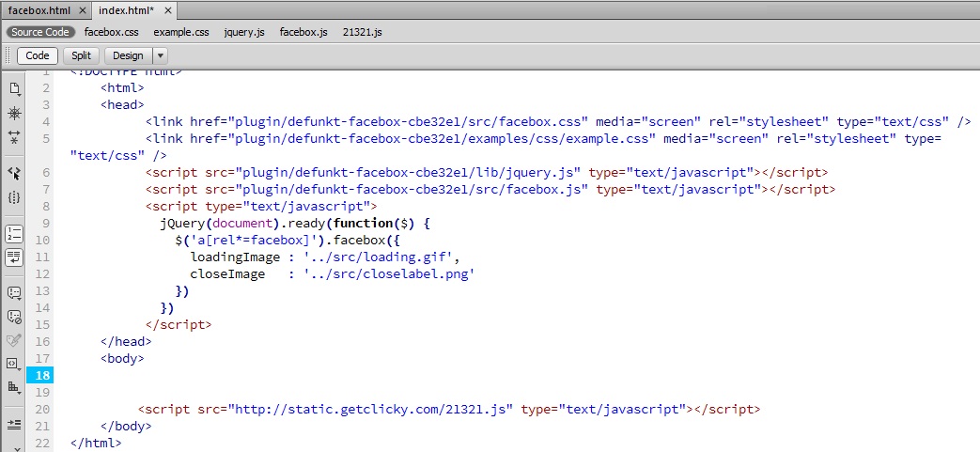Click the Balance Braces icon
The image size is (980, 452).
(14, 197)
